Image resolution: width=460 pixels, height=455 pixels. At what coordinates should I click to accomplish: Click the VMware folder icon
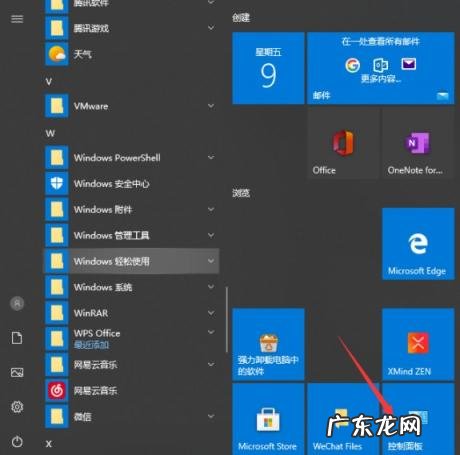click(x=57, y=106)
